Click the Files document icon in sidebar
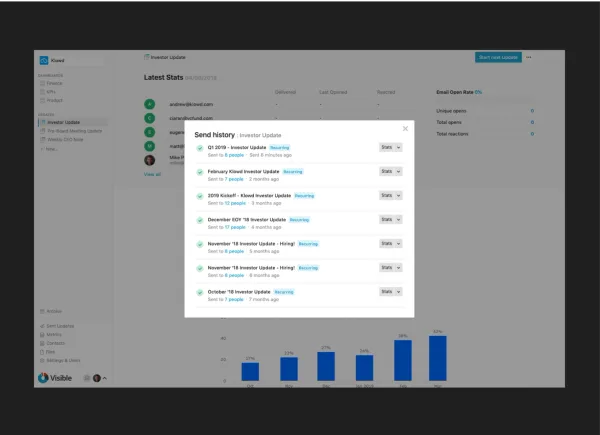The height and width of the screenshot is (435, 600). (x=42, y=352)
